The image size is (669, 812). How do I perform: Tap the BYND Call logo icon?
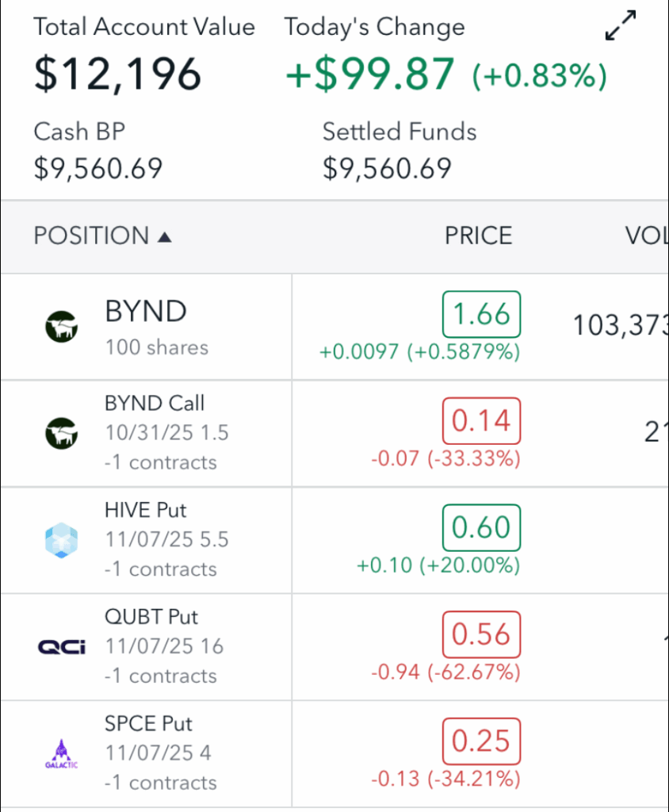point(62,433)
